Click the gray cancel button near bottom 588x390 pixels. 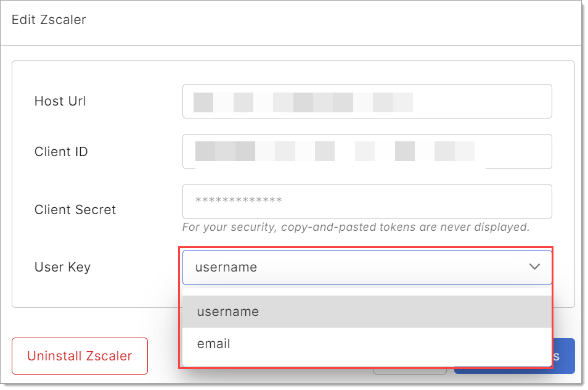(x=410, y=368)
